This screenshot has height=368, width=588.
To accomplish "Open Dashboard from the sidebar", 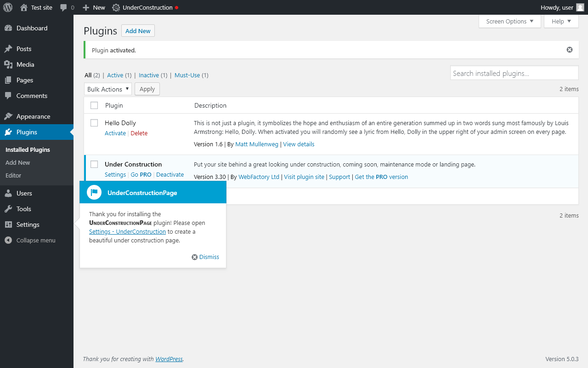I will pyautogui.click(x=32, y=28).
